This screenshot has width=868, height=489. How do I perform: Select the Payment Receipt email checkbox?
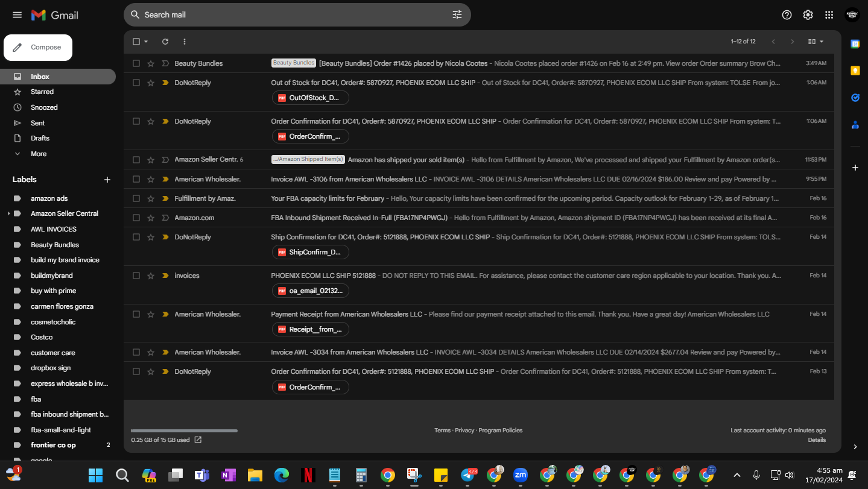pos(136,314)
